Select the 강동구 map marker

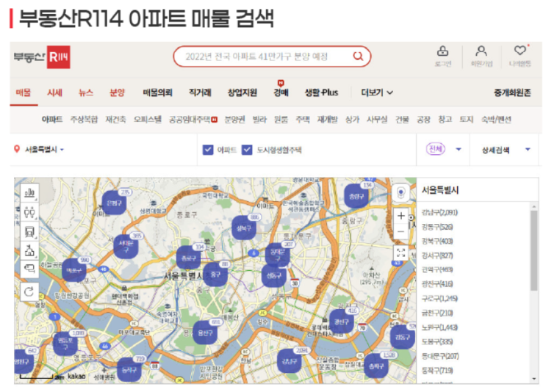coord(403,337)
